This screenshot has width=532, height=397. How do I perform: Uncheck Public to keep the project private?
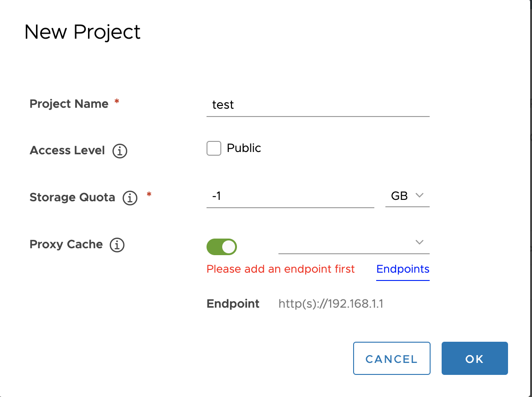[213, 148]
